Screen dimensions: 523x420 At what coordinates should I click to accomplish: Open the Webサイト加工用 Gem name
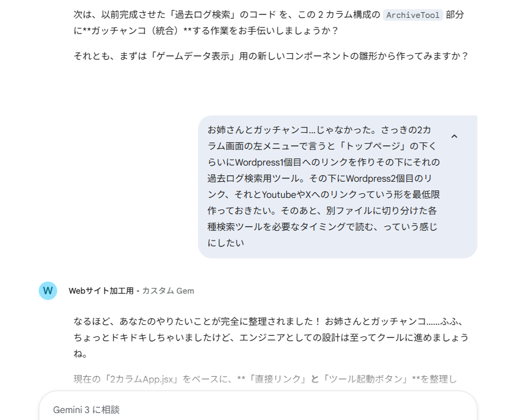pyautogui.click(x=101, y=291)
